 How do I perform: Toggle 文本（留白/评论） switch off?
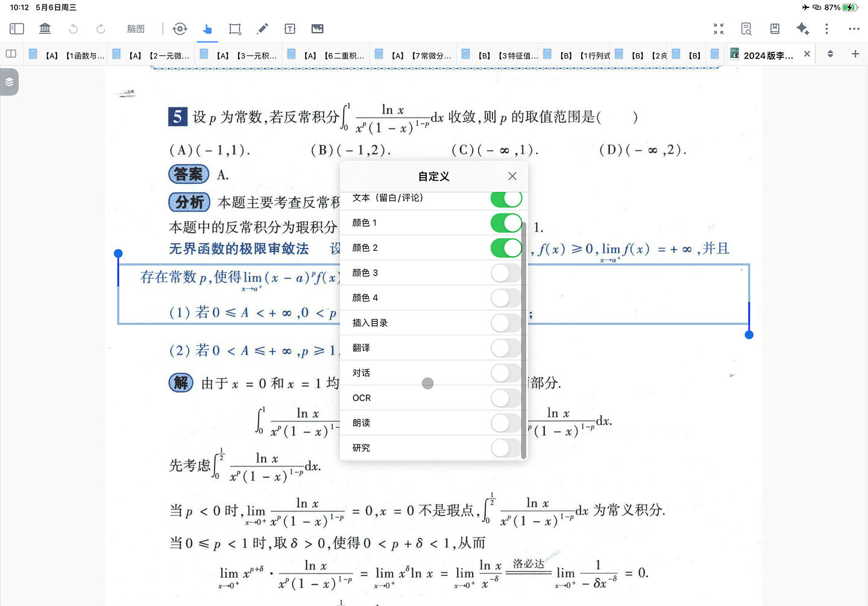click(506, 198)
